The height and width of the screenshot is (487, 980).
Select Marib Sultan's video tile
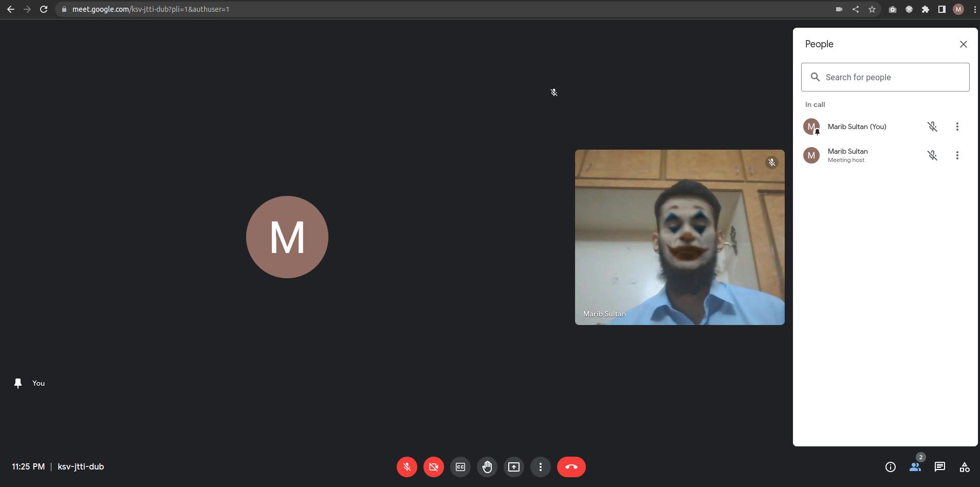[x=679, y=237]
